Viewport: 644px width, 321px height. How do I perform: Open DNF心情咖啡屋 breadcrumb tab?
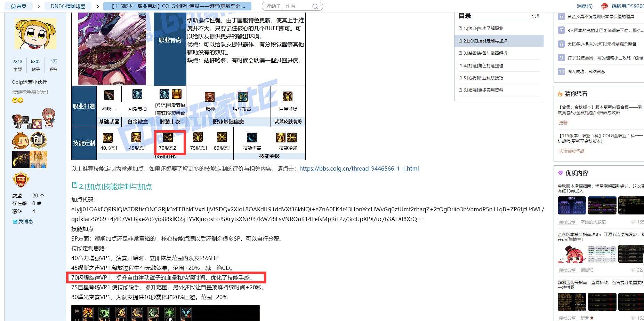coord(68,6)
